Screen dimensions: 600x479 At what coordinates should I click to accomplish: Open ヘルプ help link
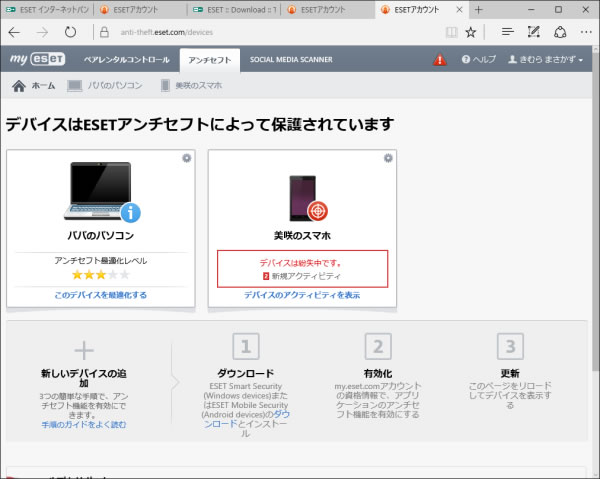tap(479, 59)
